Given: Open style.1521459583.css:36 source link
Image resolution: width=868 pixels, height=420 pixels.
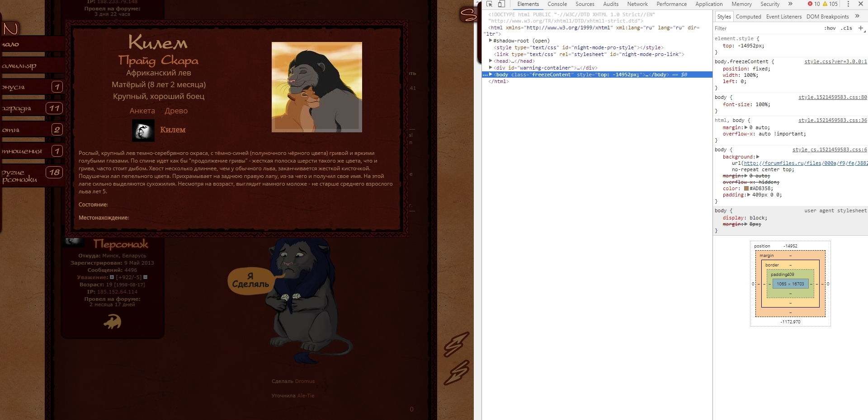Looking at the screenshot, I should (833, 120).
